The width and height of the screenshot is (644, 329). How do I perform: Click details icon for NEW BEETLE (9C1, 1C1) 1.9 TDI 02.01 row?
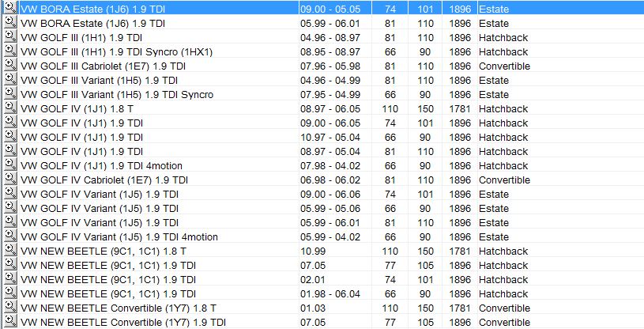10,278
